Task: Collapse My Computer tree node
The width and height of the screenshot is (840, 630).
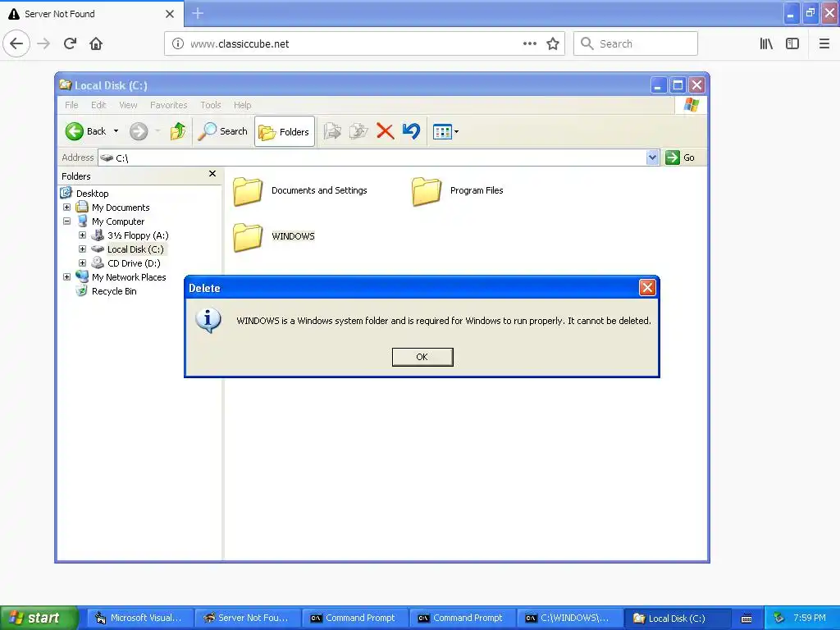Action: pyautogui.click(x=67, y=221)
